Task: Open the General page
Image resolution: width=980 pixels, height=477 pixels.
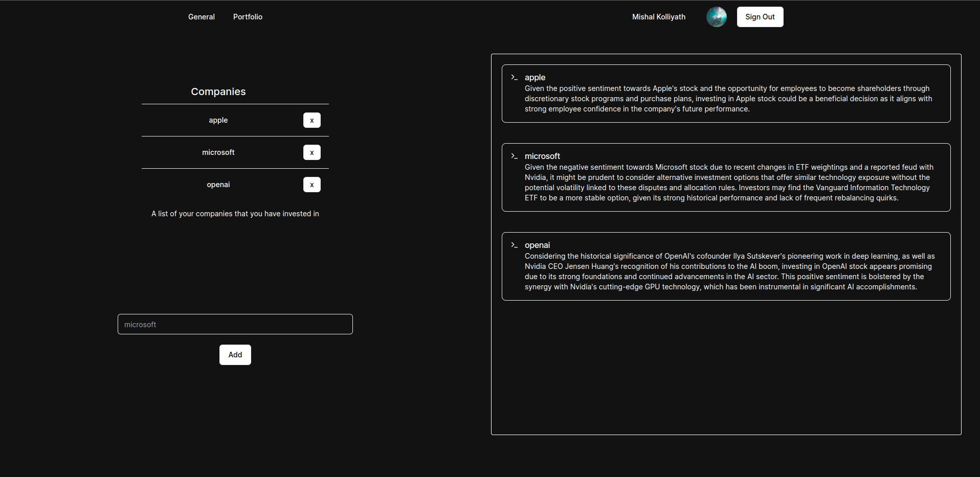Action: 202,17
